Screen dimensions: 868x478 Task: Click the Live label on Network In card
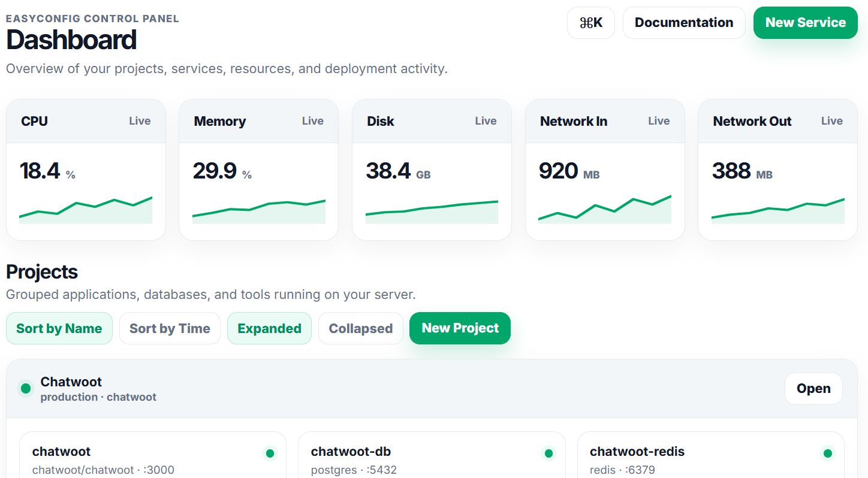pos(659,121)
